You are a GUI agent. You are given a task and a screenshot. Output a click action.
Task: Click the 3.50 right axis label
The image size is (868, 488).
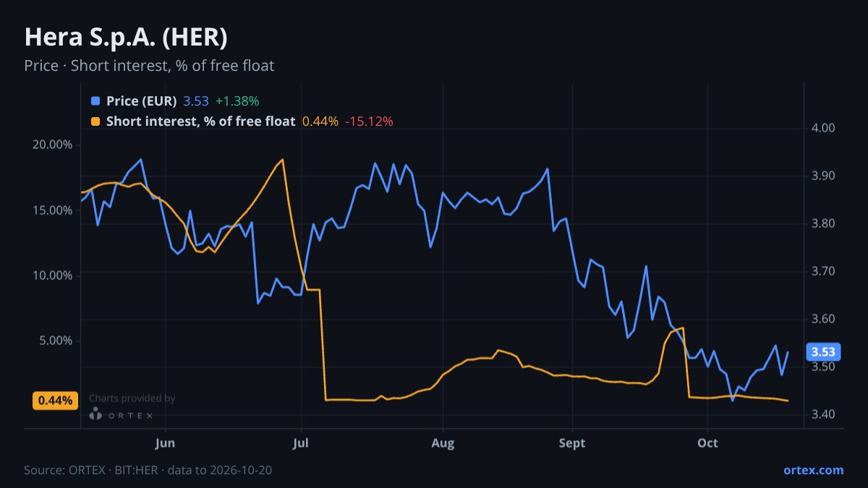tap(824, 367)
